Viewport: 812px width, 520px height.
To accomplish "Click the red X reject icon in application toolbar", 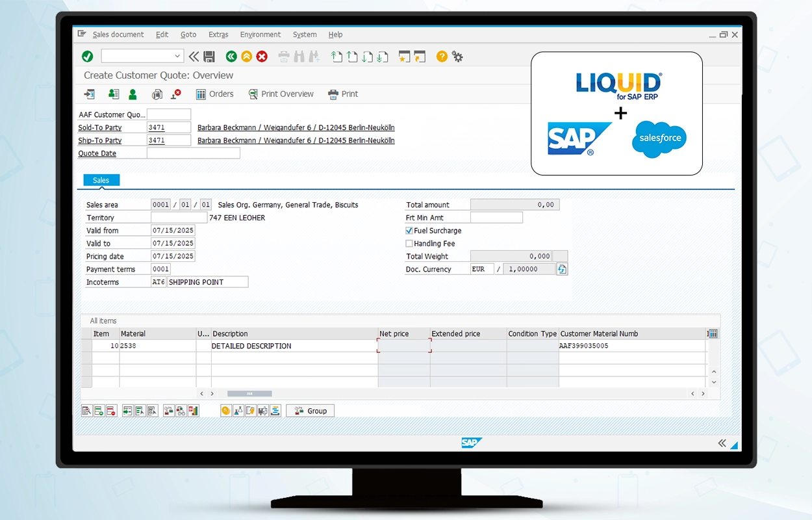I will point(176,94).
